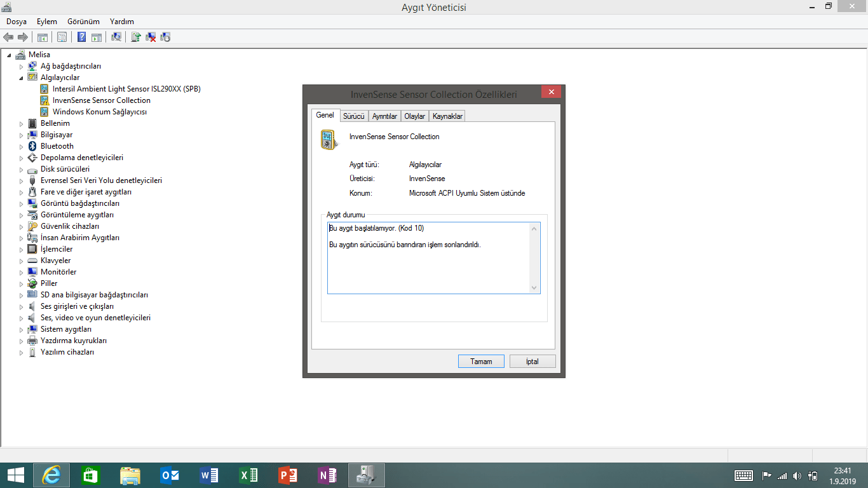Collapse the Algılayıcılar node arrow
This screenshot has width=868, height=488.
point(21,78)
